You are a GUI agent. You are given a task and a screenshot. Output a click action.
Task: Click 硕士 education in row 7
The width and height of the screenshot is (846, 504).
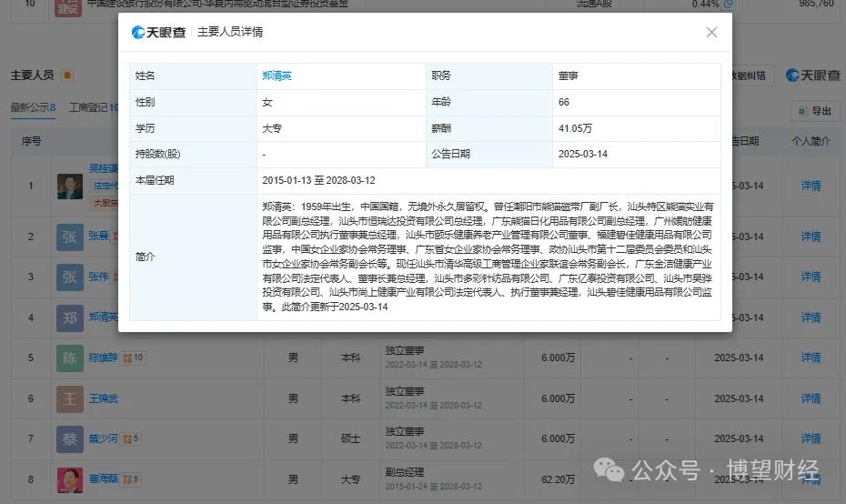(x=351, y=438)
